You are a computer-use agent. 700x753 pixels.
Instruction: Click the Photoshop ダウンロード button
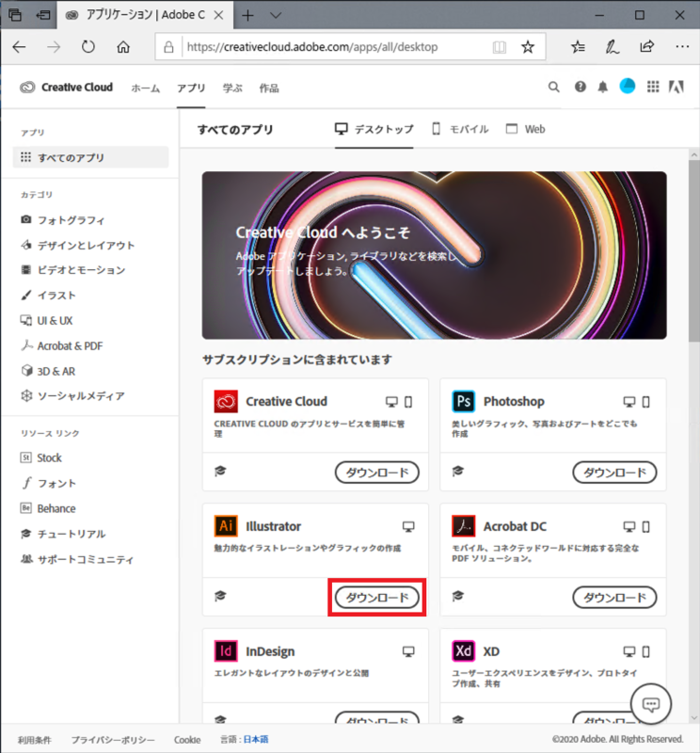pos(614,473)
